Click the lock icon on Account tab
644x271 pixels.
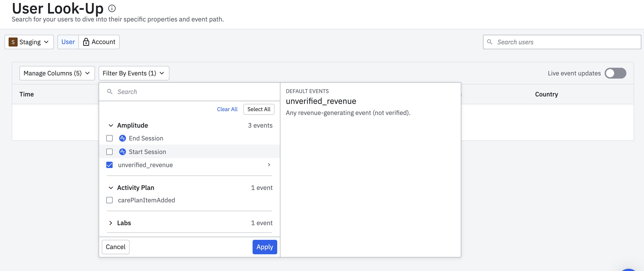[86, 42]
